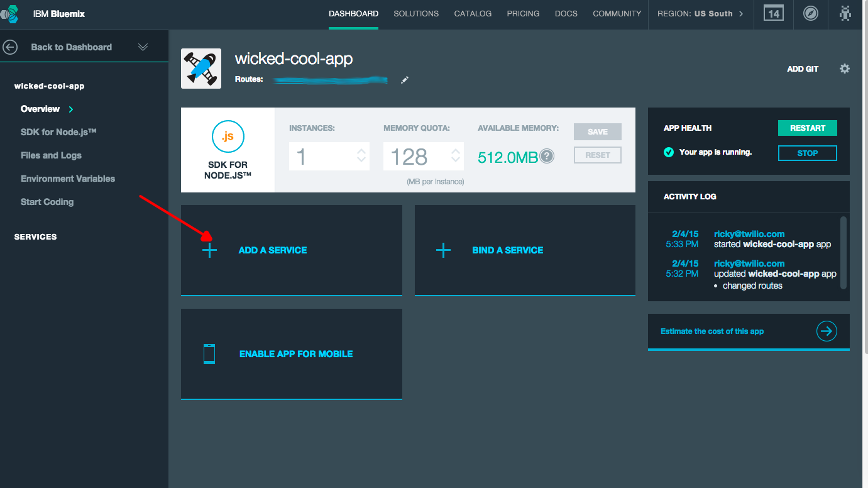This screenshot has width=868, height=488.
Task: Click the 'changed routes' log detail
Action: pyautogui.click(x=752, y=286)
